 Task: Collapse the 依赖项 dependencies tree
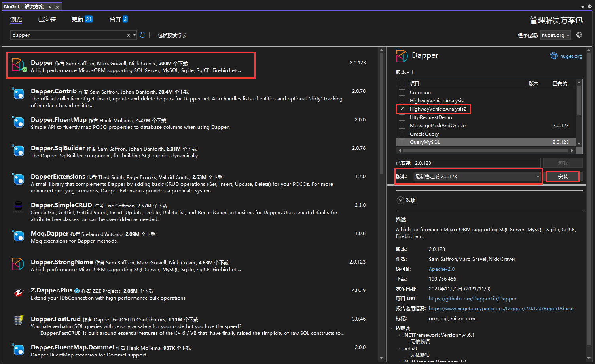pos(392,328)
